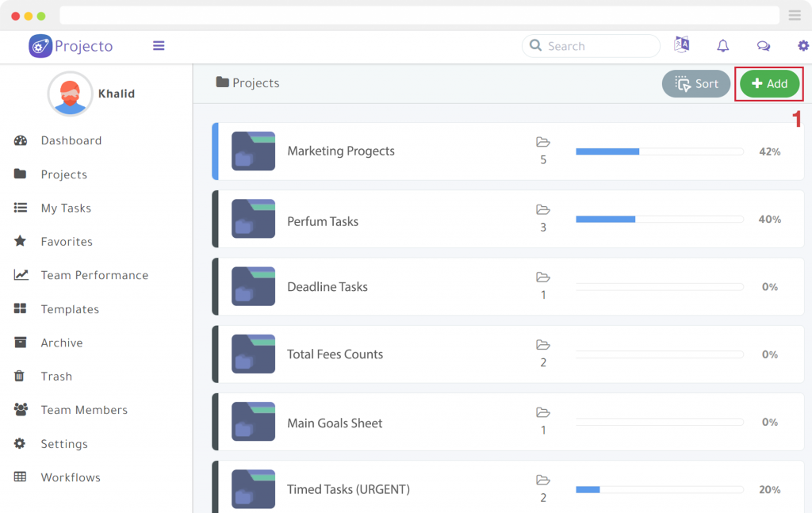The width and height of the screenshot is (812, 513).
Task: Click the 42% progress value
Action: (769, 151)
